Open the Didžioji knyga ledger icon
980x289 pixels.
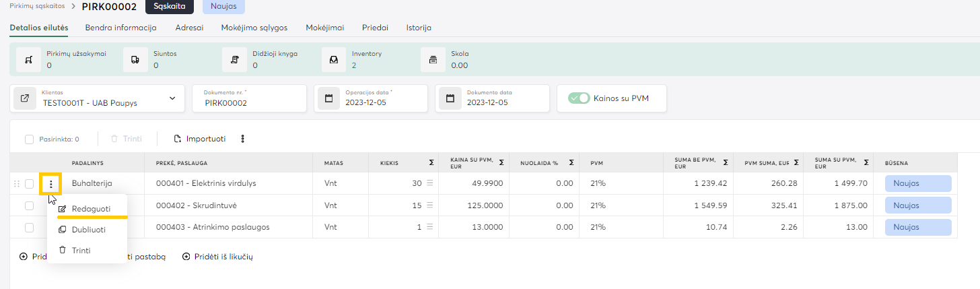(x=234, y=59)
